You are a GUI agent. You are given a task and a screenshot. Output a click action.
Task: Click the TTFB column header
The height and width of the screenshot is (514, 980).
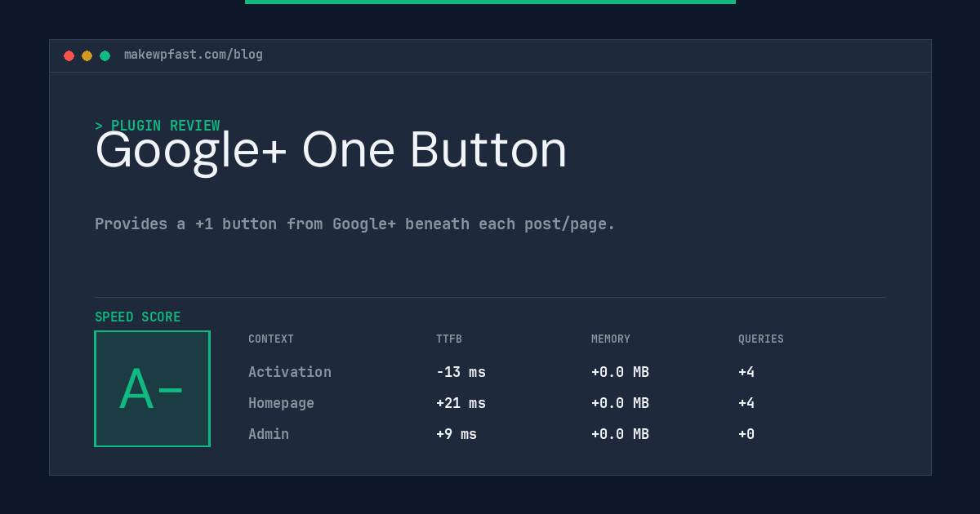[449, 339]
